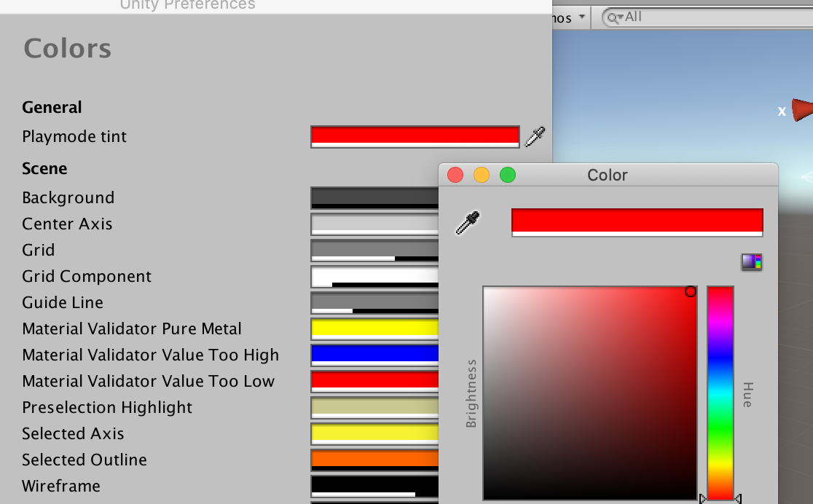The height and width of the screenshot is (504, 813).
Task: Click the blue region of the Hue slider
Action: [720, 358]
